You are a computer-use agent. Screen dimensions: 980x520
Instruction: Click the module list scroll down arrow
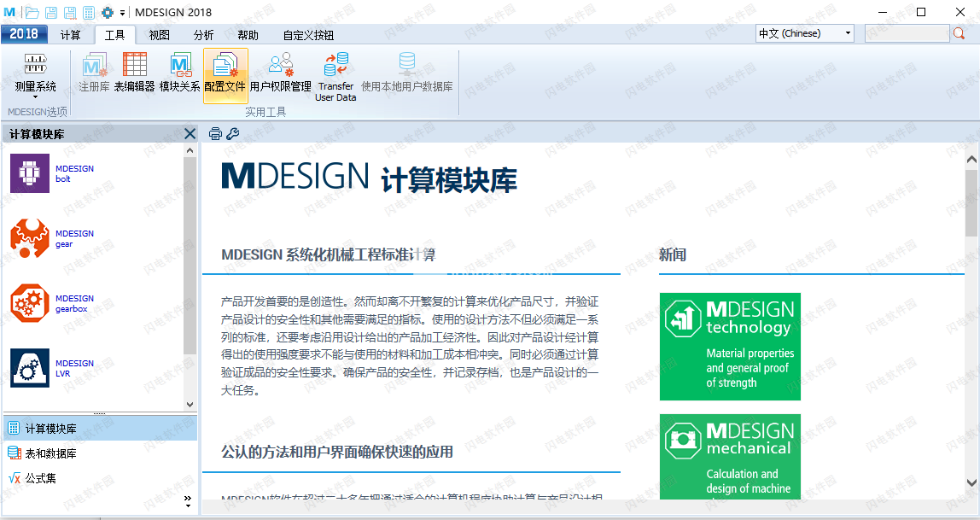click(x=190, y=405)
